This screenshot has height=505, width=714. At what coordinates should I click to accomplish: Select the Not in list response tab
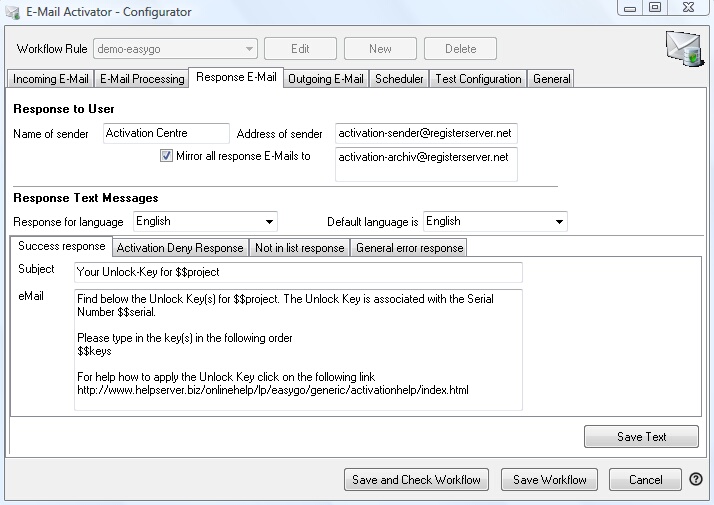tap(299, 248)
